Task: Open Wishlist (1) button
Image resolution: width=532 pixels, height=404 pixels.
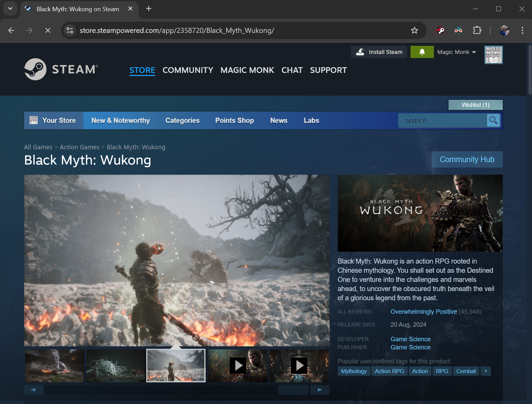Action: [475, 105]
